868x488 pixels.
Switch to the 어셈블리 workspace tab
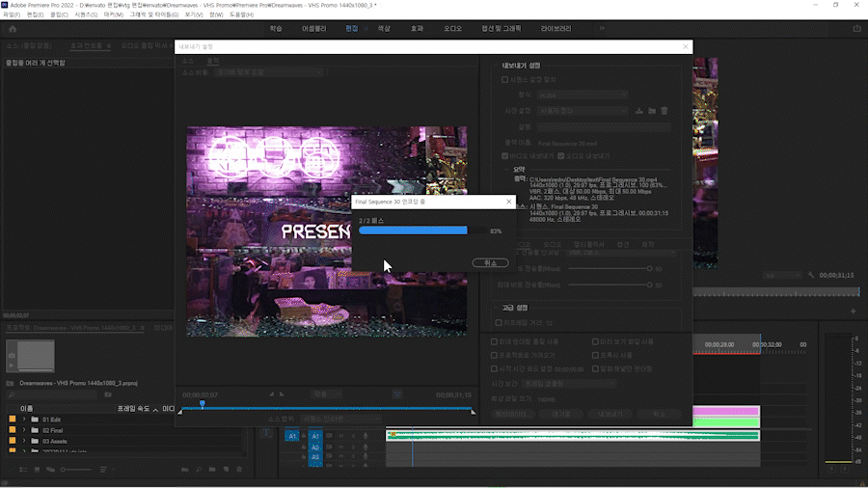313,28
